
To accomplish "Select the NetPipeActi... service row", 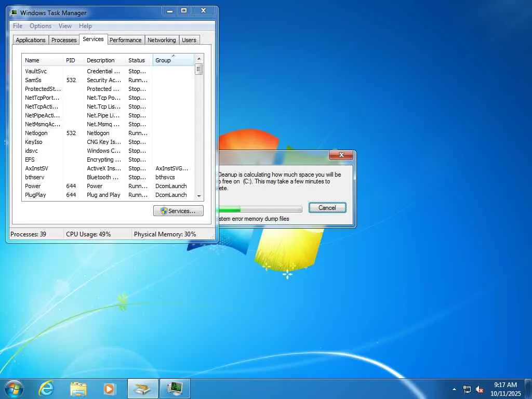I will (108, 115).
